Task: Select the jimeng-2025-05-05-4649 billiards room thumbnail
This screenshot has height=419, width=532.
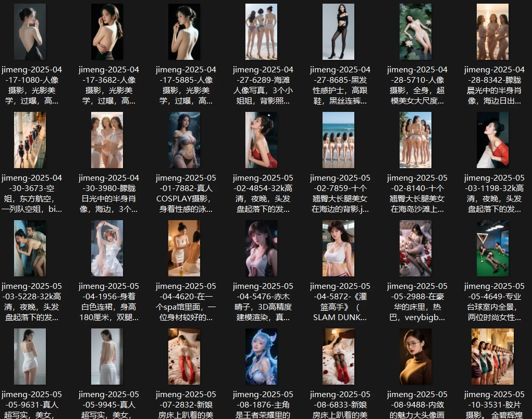Action: [492, 248]
